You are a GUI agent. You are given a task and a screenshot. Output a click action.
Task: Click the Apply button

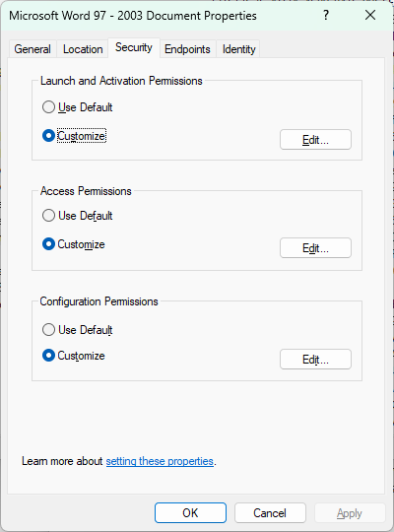(350, 513)
